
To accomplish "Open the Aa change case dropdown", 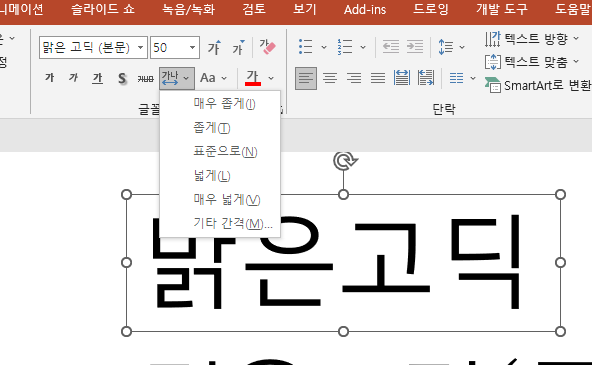I will point(213,78).
